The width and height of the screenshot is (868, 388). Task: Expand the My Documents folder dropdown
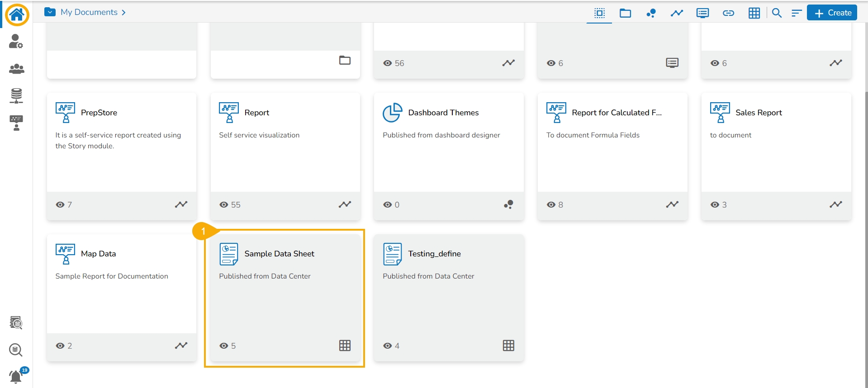click(x=50, y=12)
